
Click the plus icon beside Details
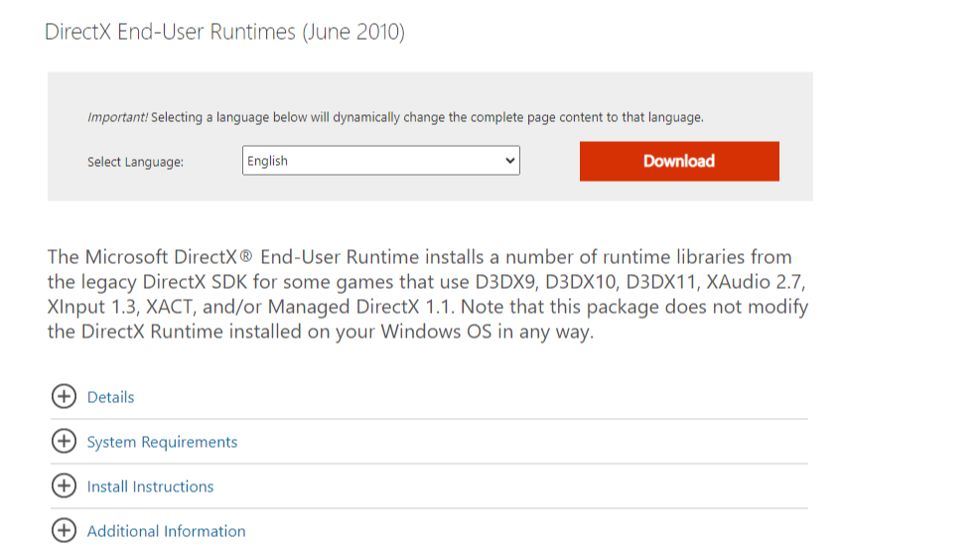pyautogui.click(x=64, y=396)
